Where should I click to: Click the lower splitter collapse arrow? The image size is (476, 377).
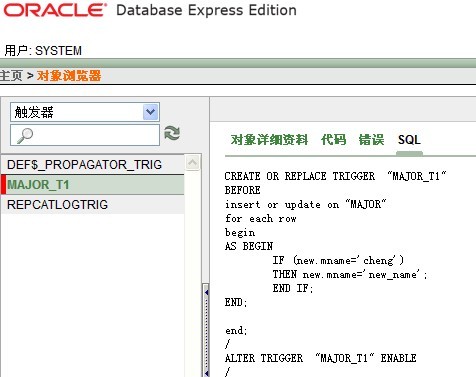(x=206, y=373)
